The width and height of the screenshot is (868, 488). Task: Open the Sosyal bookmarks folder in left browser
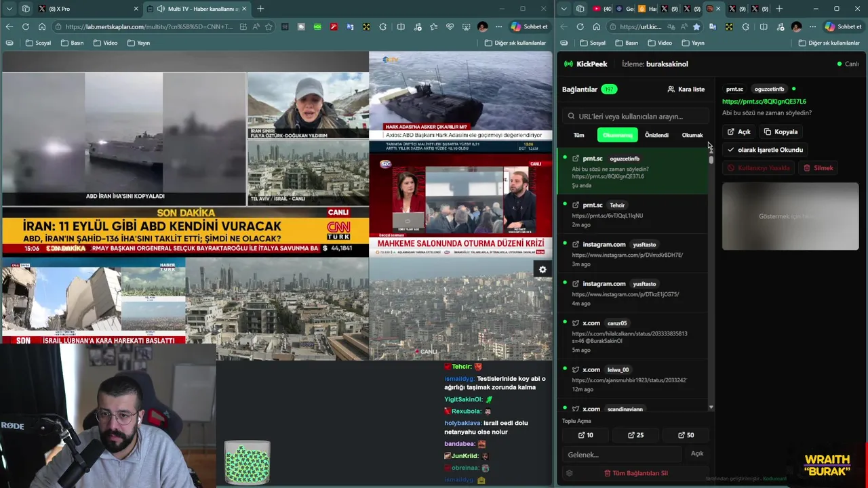tap(38, 43)
